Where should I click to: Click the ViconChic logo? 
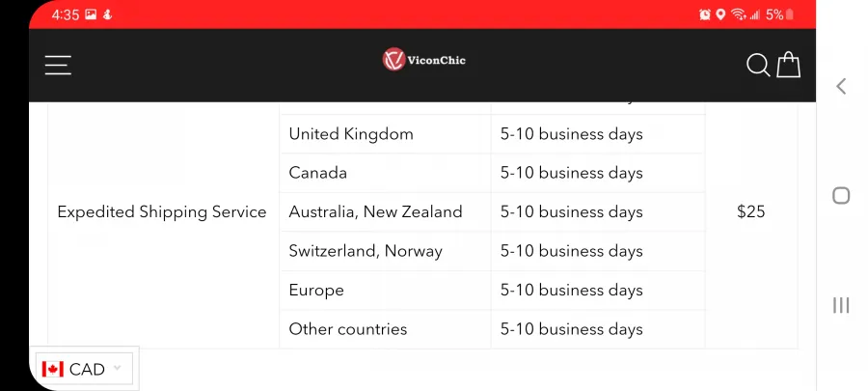[424, 59]
